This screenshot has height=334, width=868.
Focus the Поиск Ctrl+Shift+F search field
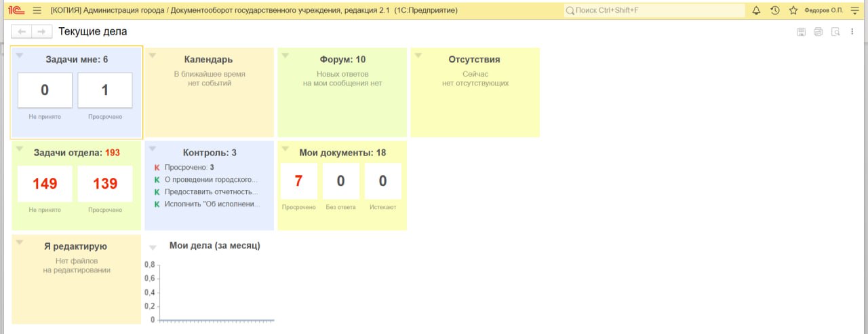click(x=654, y=10)
